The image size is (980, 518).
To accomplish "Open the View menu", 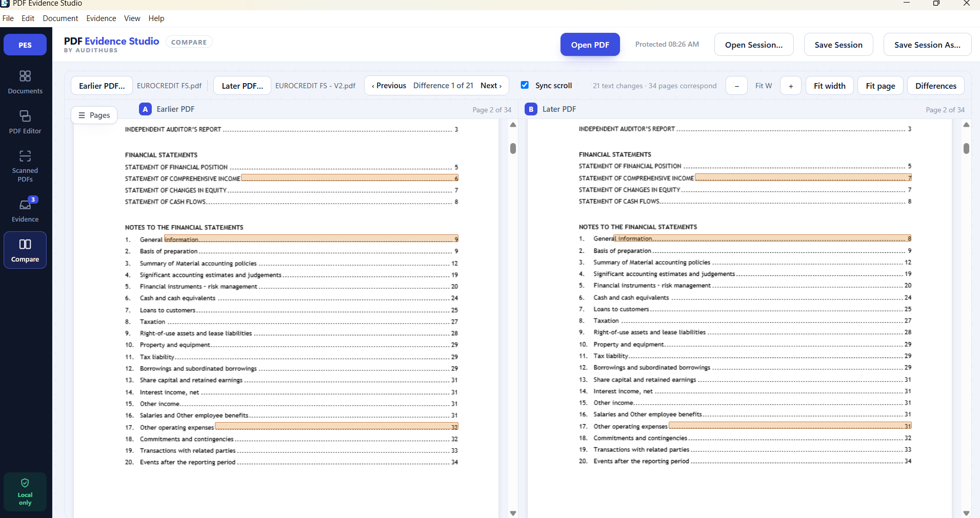I will (132, 18).
